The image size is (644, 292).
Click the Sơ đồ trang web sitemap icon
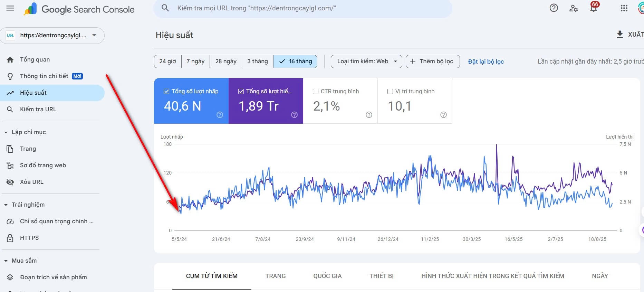[x=10, y=166]
